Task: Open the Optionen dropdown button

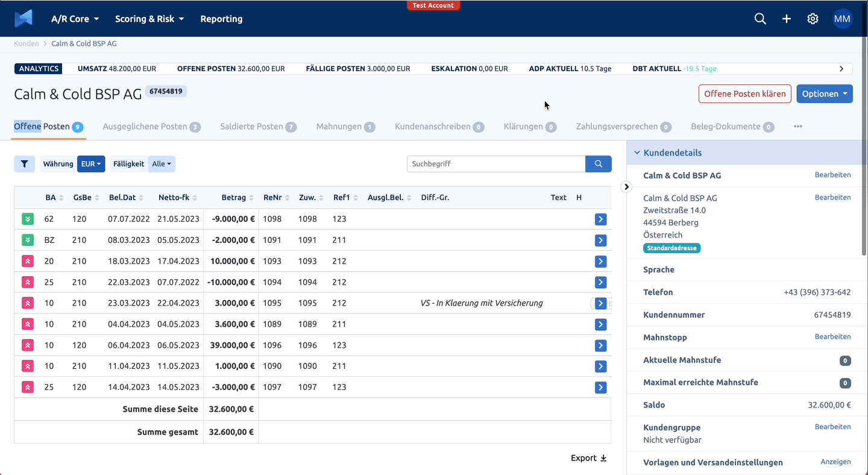Action: click(825, 93)
